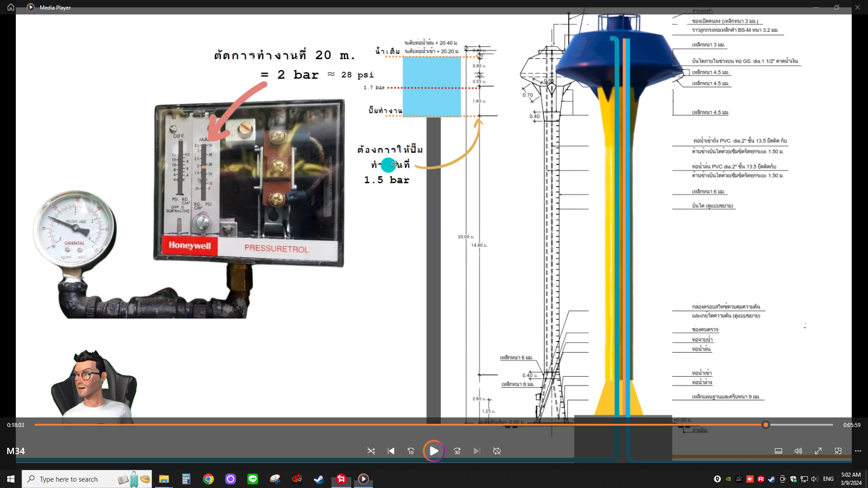Toggle repeat mode
868x488 pixels.
coord(497,451)
